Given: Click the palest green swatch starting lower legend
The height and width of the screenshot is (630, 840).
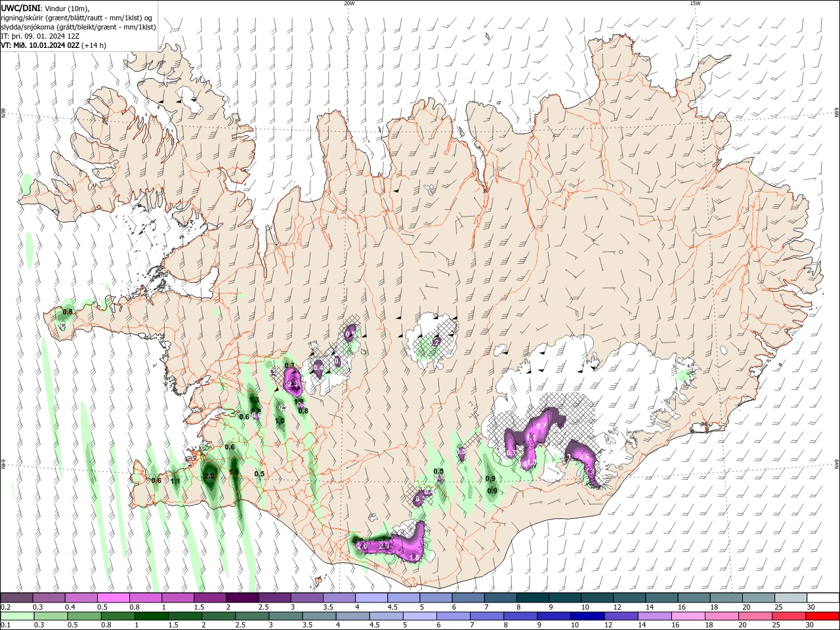Looking at the screenshot, I should pyautogui.click(x=17, y=616).
